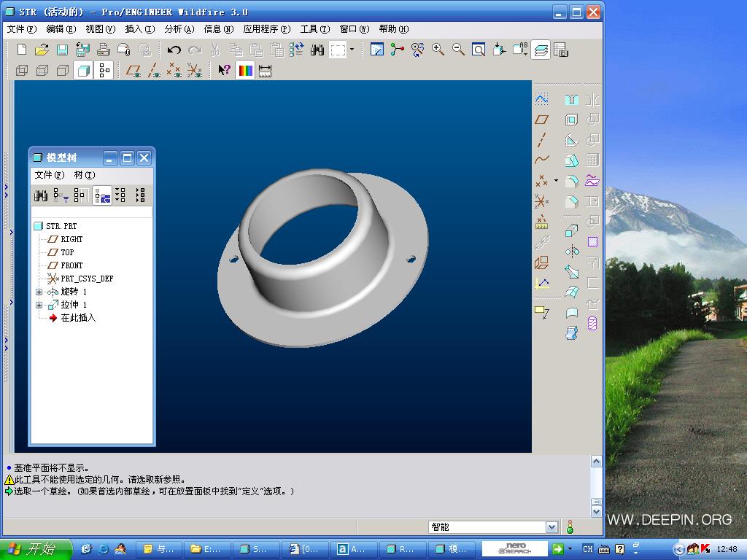The image size is (747, 560).
Task: Expand the 拉伸 1 feature node
Action: click(39, 305)
